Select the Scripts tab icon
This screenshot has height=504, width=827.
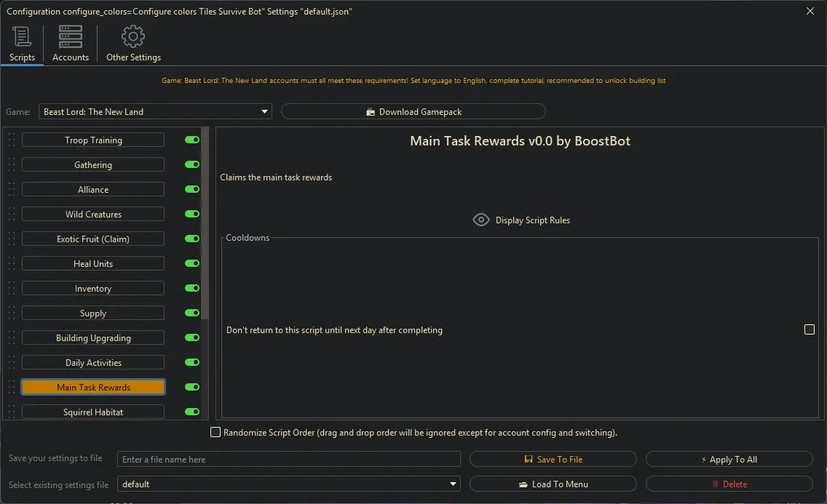(x=21, y=36)
